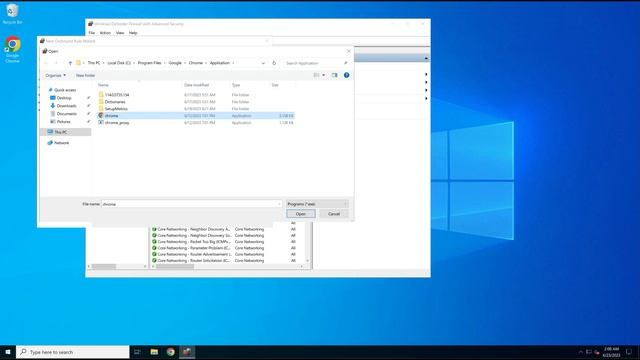Image resolution: width=640 pixels, height=360 pixels.
Task: Open Quick access in navigation pane
Action: (65, 90)
